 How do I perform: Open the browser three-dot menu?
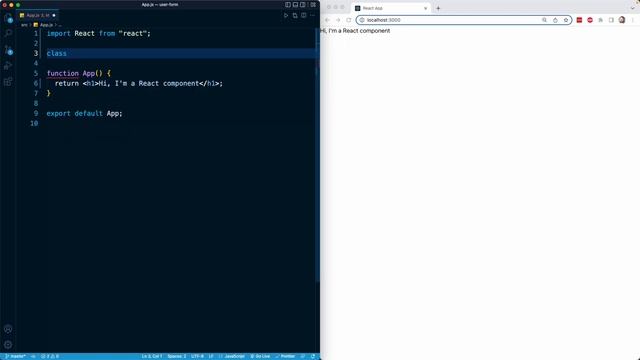coord(633,20)
